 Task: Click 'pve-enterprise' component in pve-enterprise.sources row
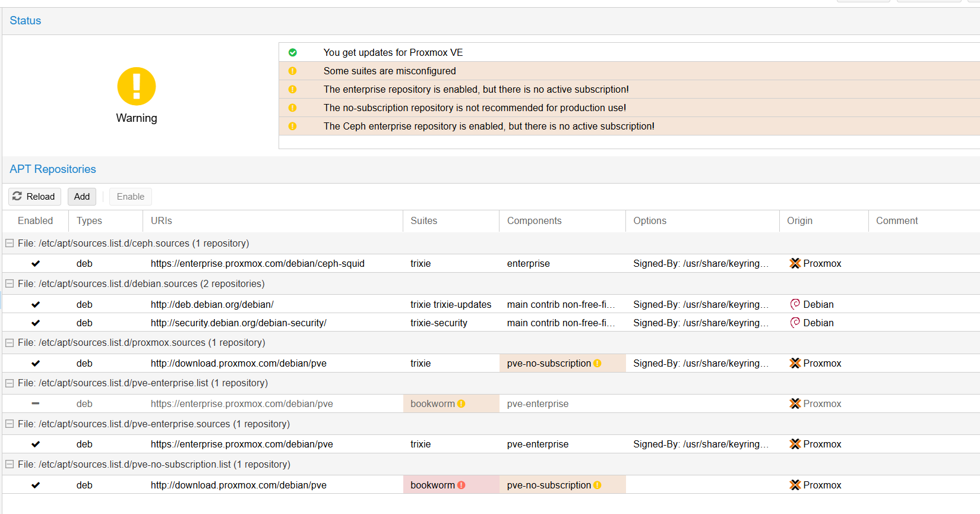coord(538,444)
